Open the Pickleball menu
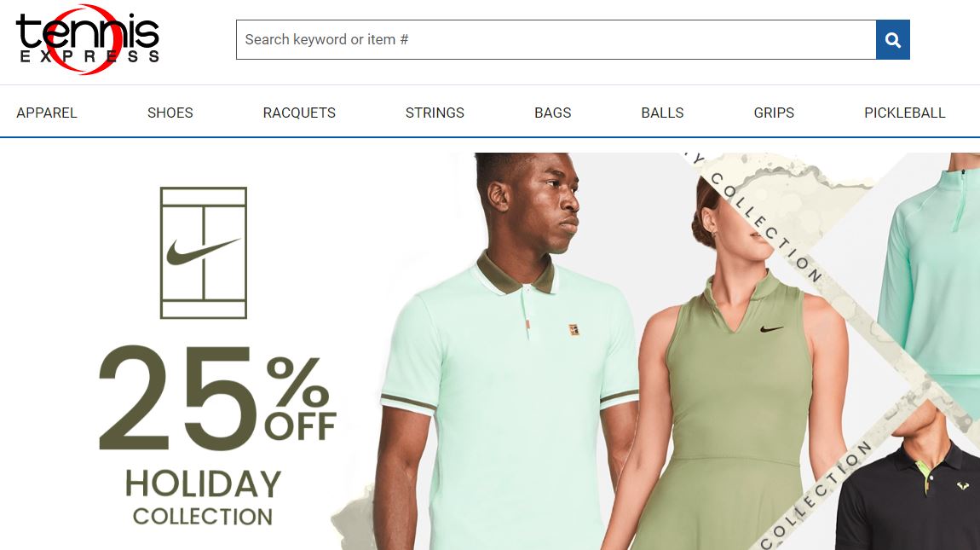 [x=904, y=113]
